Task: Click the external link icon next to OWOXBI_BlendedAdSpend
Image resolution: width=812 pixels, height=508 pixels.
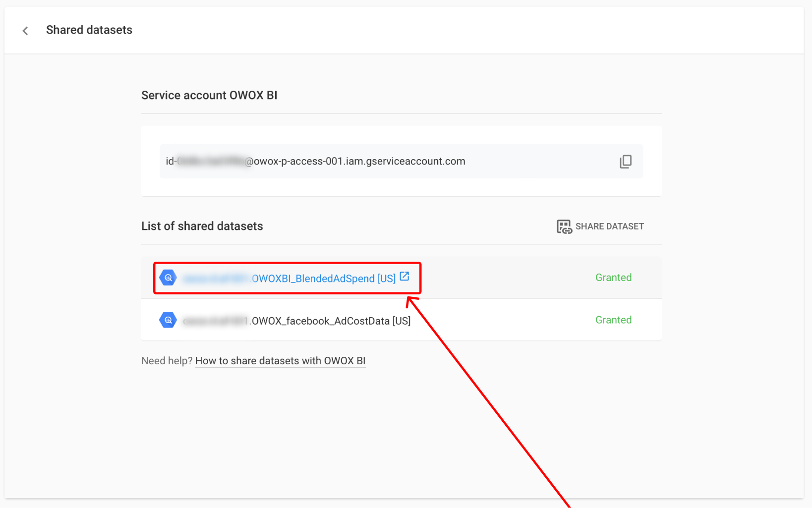Action: pyautogui.click(x=405, y=277)
